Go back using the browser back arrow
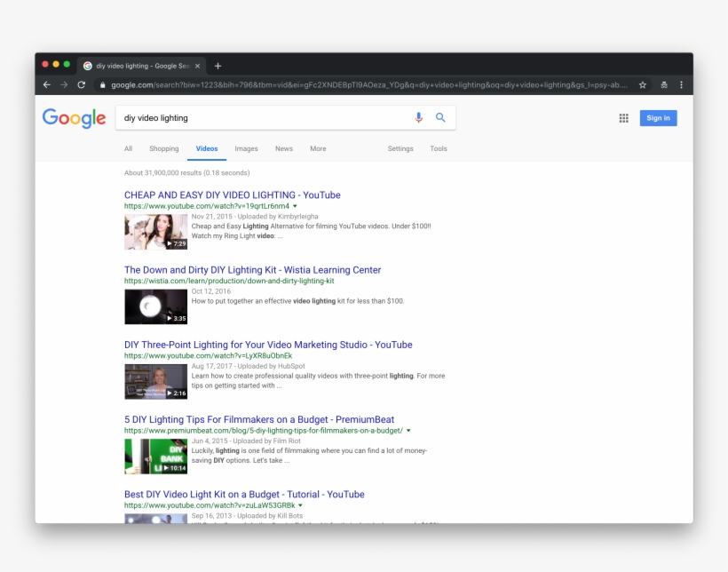Viewport: 728px width, 572px height. [45, 85]
